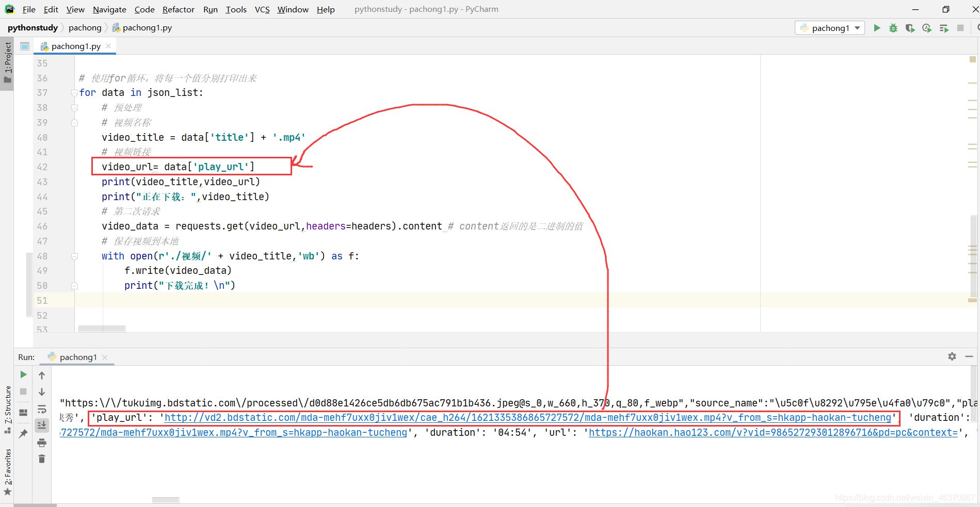Click the pachong folder breadcrumb
Screen dimensions: 980x507
click(x=85, y=28)
